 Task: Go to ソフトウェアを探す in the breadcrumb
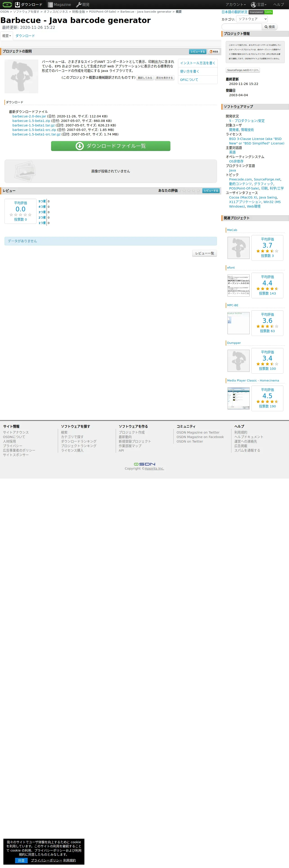pos(26,12)
